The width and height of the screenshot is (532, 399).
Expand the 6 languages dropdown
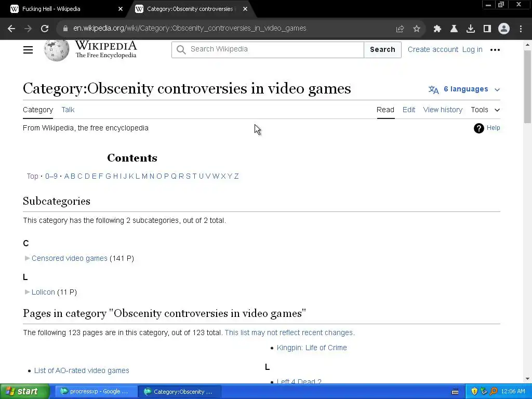pyautogui.click(x=472, y=89)
